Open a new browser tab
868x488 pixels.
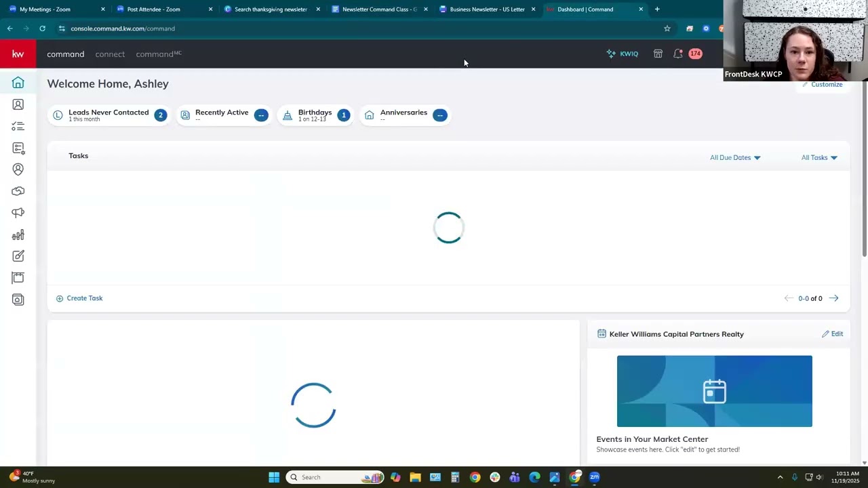point(657,9)
